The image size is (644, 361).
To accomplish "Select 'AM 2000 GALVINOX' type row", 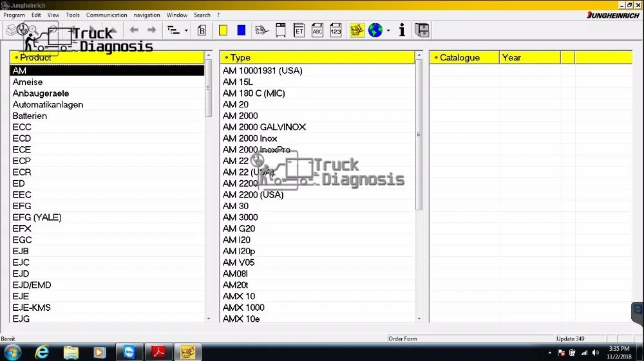I will [x=317, y=127].
